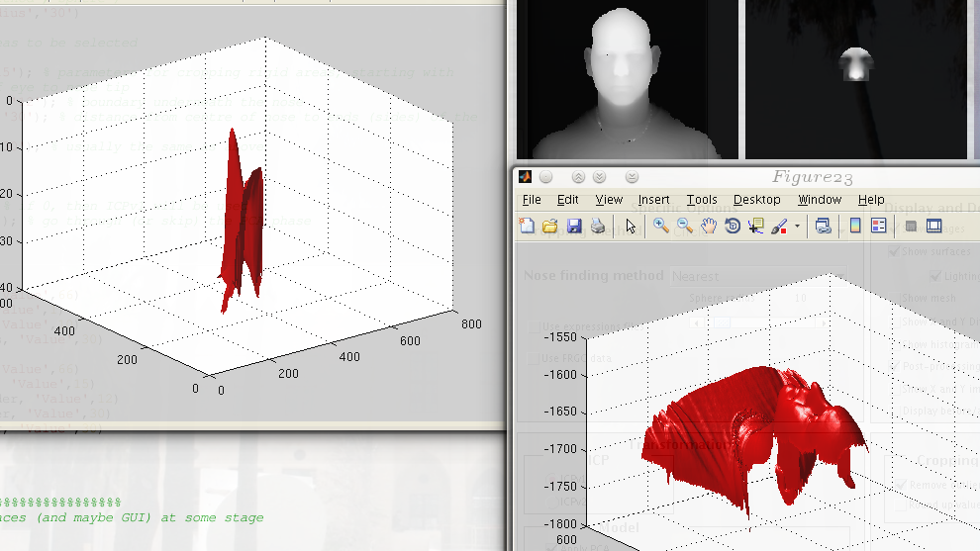The image size is (980, 551).
Task: Select the Pan hand tool
Action: point(708,227)
